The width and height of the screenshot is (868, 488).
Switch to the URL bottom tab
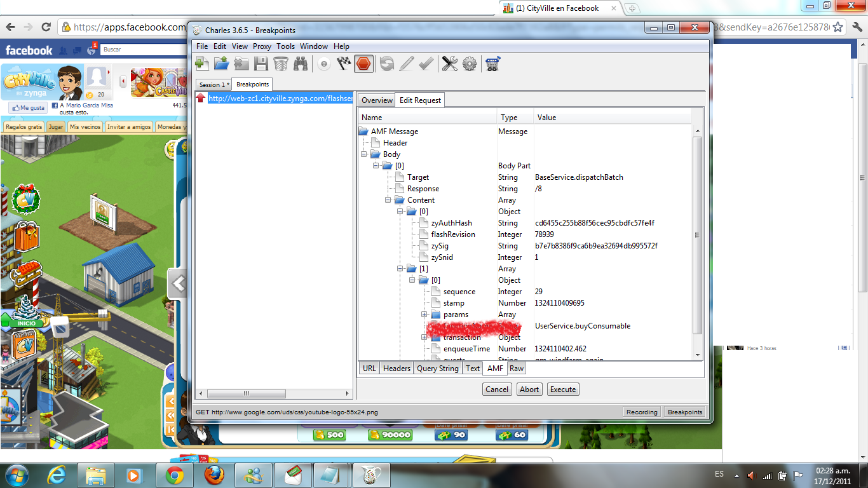pyautogui.click(x=369, y=369)
